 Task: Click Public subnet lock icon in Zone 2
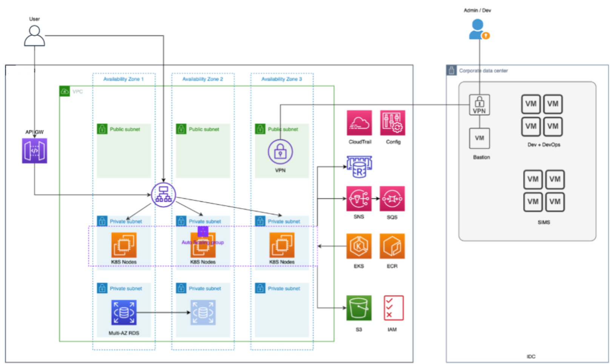pyautogui.click(x=181, y=129)
